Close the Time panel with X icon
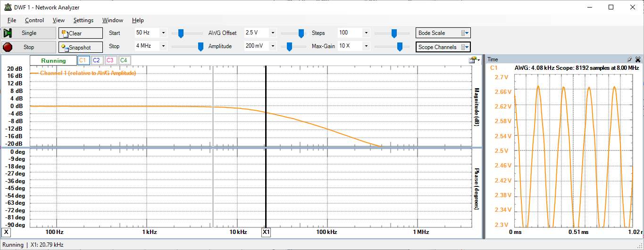This screenshot has width=644, height=250. [x=638, y=59]
